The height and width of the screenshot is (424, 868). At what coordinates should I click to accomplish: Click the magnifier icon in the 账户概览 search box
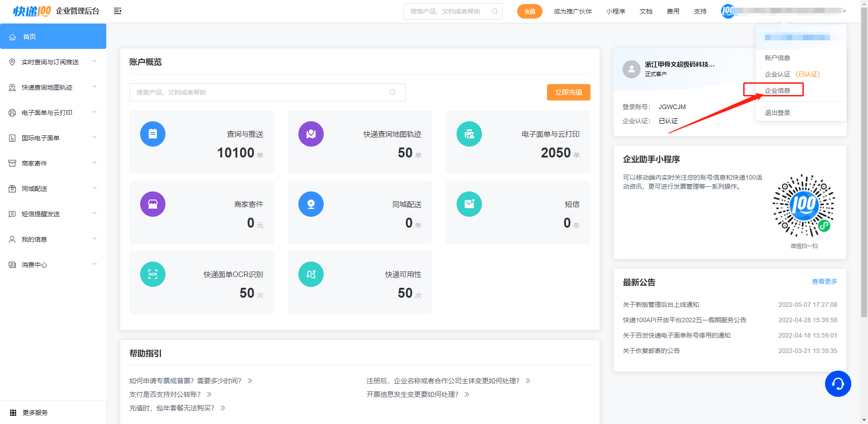coord(392,92)
